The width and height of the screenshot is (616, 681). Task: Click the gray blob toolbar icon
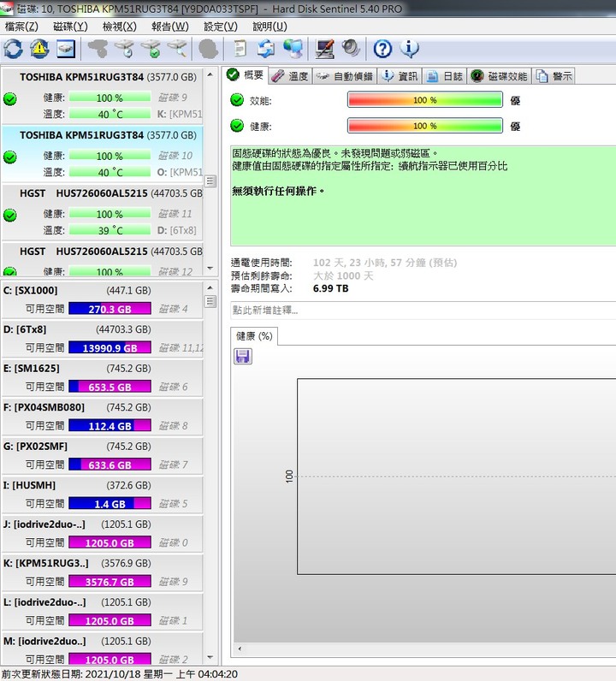(208, 49)
